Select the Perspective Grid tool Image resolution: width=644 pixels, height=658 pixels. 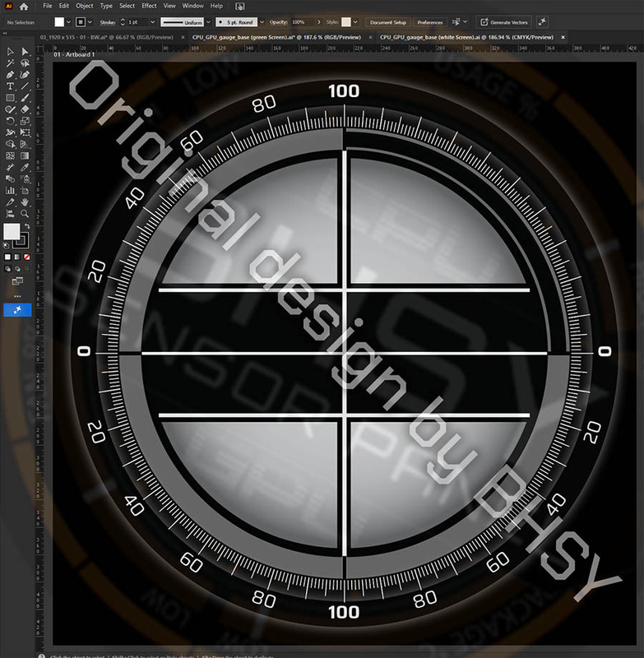pos(25,144)
